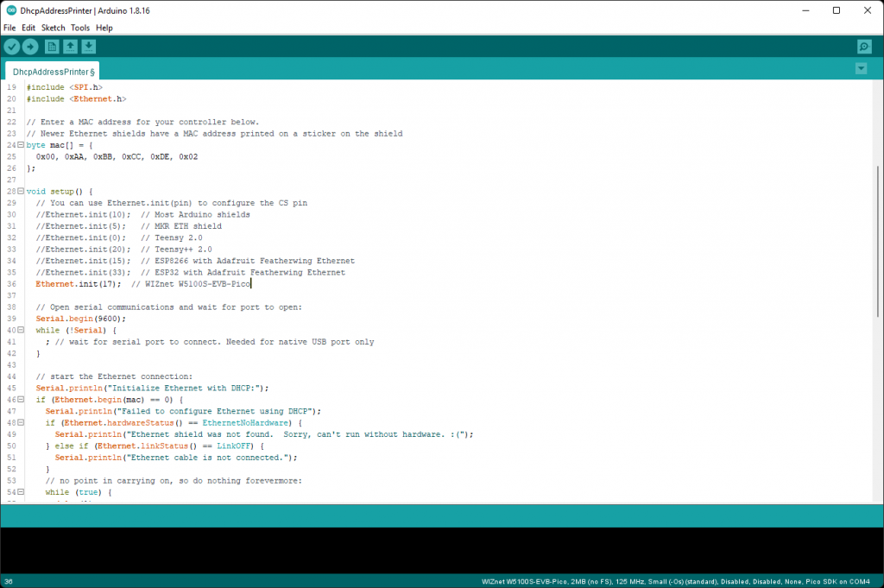Click the line number 36 indicator in status bar
This screenshot has height=588, width=884.
tap(9, 581)
